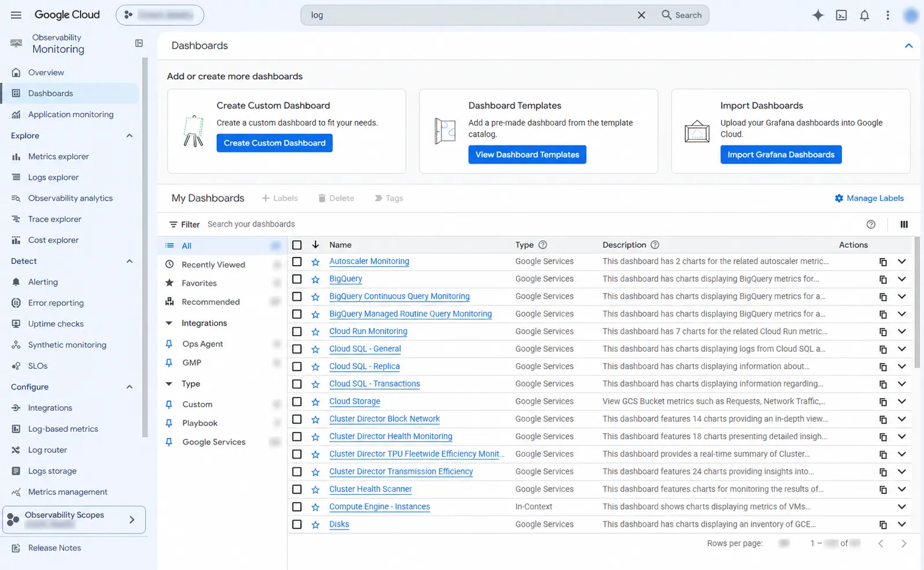Viewport: 924px width, 570px height.
Task: Collapse the Explore sidebar section
Action: (x=130, y=135)
